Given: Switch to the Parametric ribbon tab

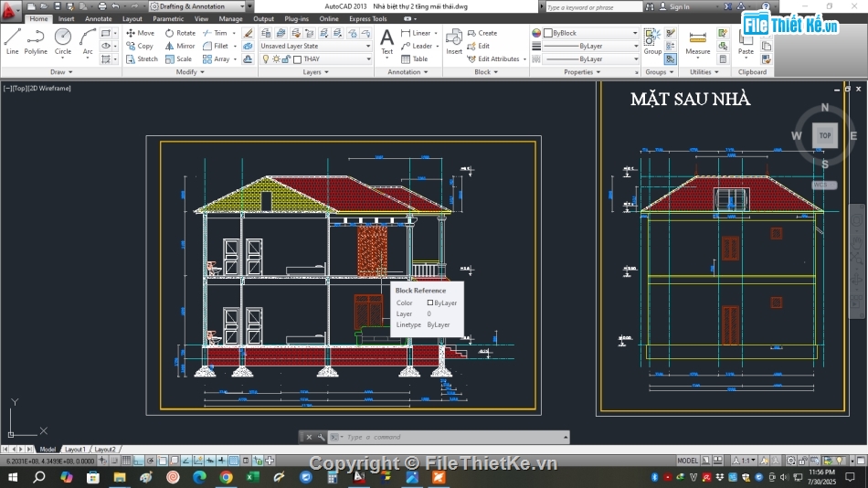Looking at the screenshot, I should tap(168, 19).
